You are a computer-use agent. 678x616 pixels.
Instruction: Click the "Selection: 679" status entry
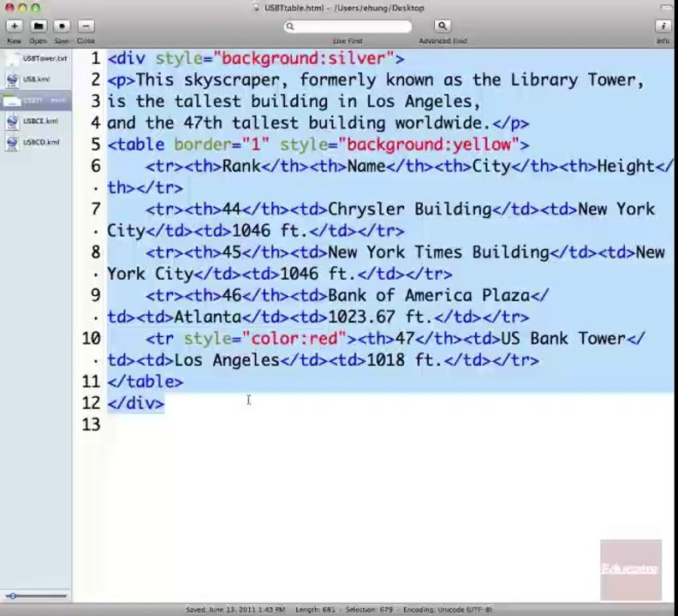coord(369,609)
